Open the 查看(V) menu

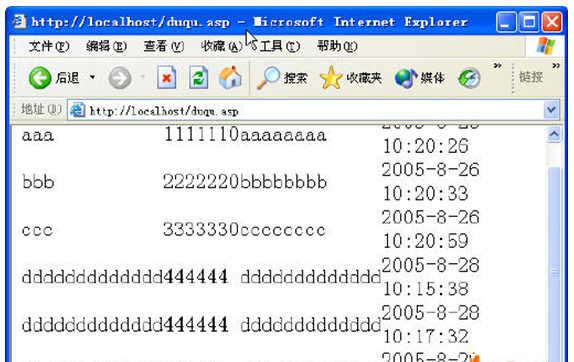[164, 46]
